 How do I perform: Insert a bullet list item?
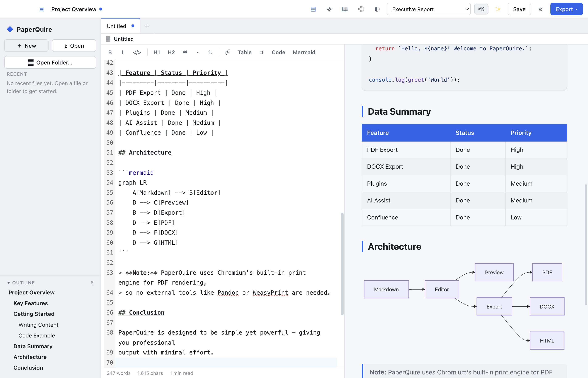click(x=198, y=52)
